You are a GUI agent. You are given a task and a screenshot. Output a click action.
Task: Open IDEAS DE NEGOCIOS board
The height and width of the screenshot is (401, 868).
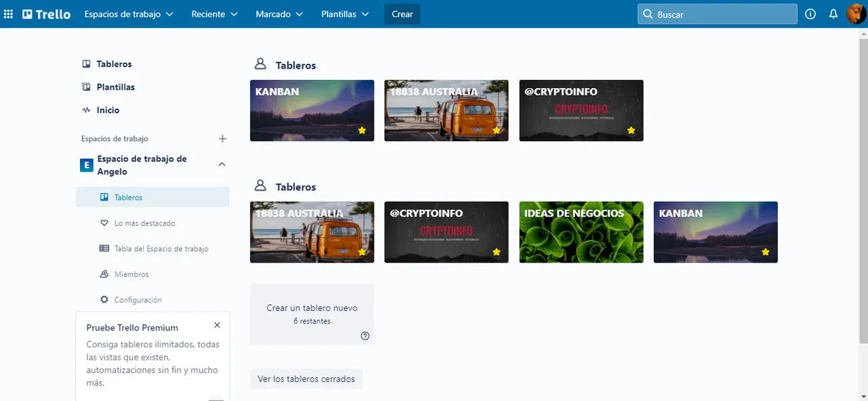[x=581, y=232]
